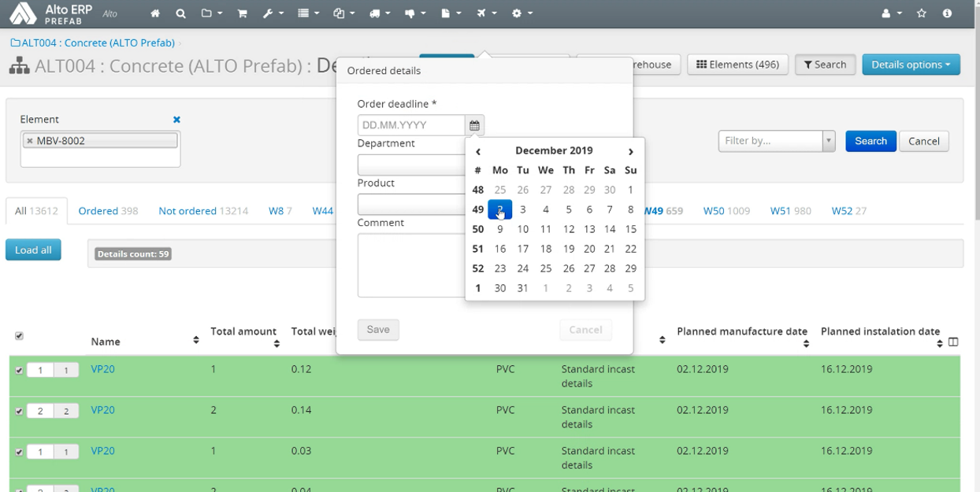The image size is (980, 492).
Task: Expand the Details options dropdown
Action: (911, 65)
